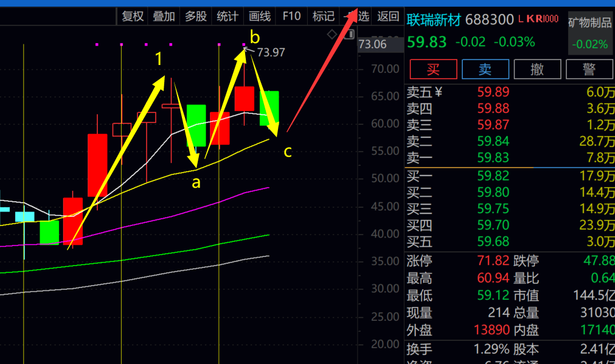Open the 复权 adjustment menu

pos(133,16)
